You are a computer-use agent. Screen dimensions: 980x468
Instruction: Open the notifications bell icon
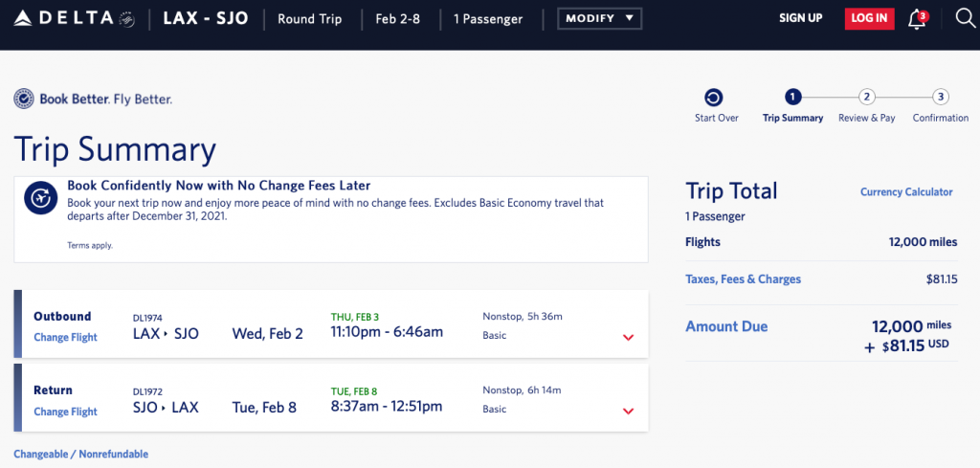917,18
